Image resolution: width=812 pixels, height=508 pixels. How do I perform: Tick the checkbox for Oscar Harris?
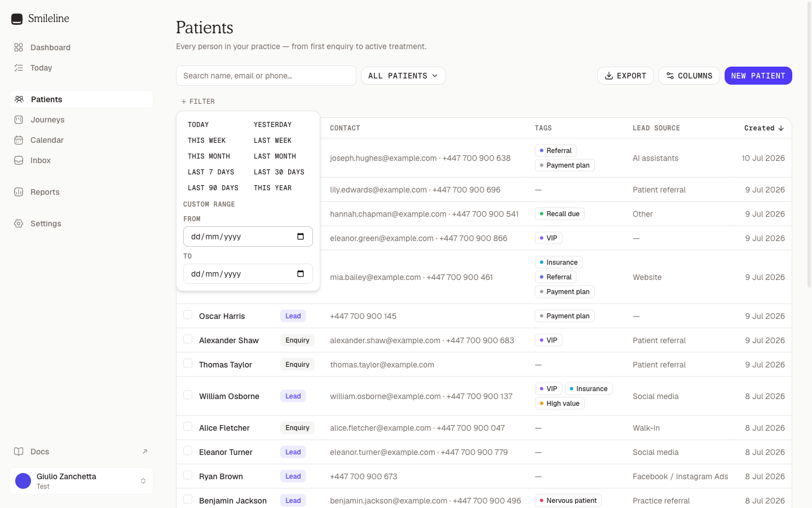pyautogui.click(x=188, y=315)
